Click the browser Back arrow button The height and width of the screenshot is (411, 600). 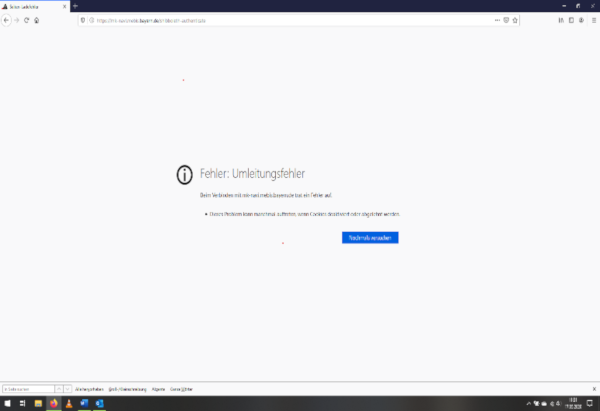click(x=7, y=19)
